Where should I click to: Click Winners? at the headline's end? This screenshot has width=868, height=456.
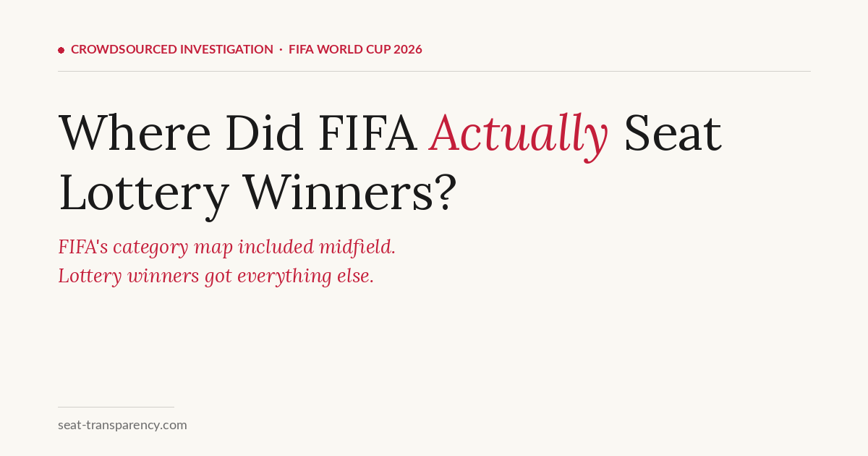point(349,191)
